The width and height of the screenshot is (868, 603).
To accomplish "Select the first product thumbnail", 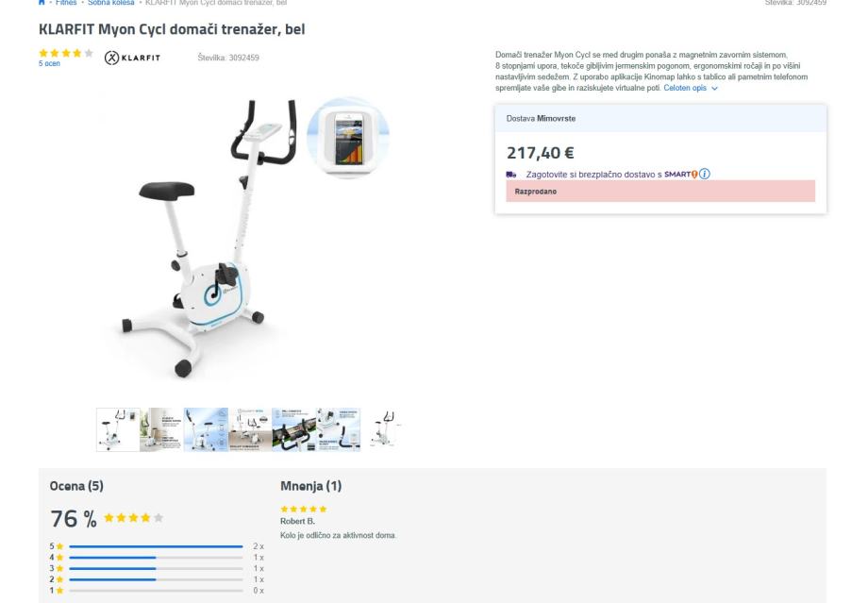I will click(118, 429).
